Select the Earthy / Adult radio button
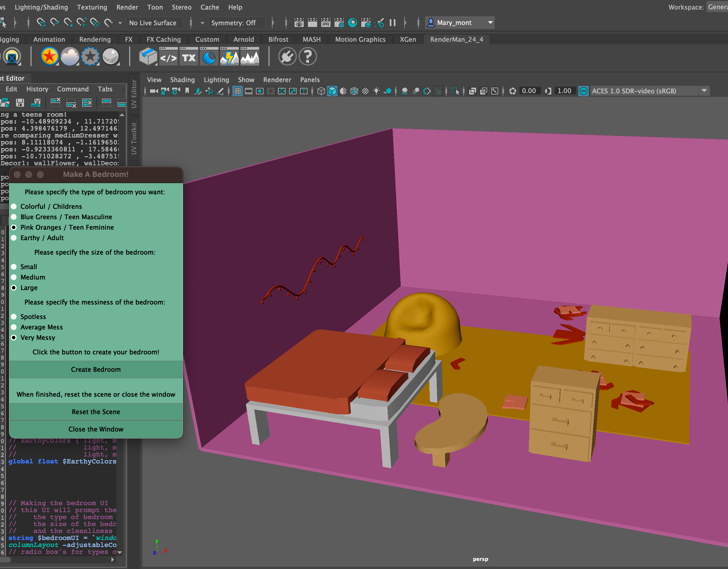Image resolution: width=728 pixels, height=569 pixels. [x=14, y=238]
